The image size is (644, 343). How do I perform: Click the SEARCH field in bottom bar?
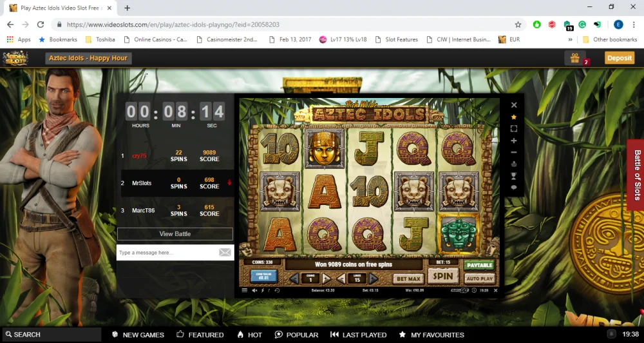coord(52,335)
